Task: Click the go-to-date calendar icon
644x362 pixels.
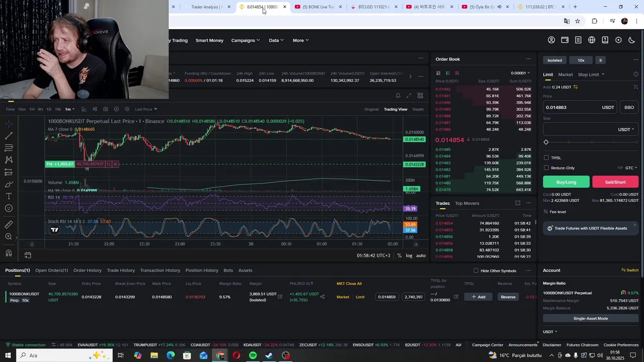Action: (x=28, y=255)
